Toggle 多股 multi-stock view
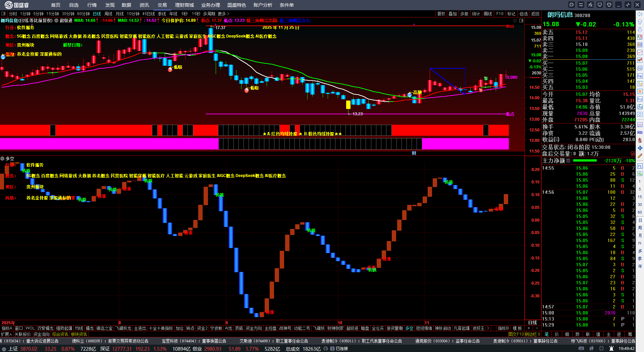 click(x=464, y=14)
